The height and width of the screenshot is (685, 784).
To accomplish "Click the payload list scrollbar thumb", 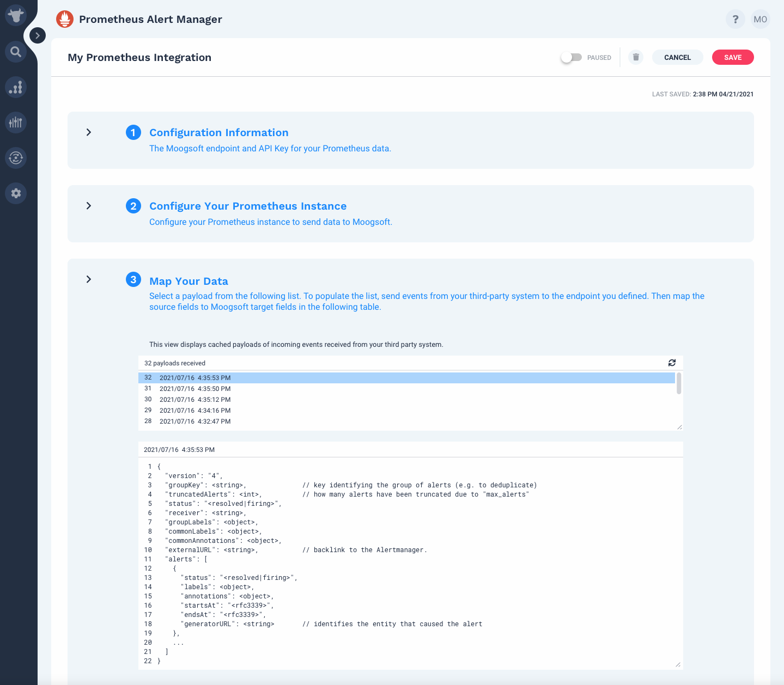I will (679, 383).
